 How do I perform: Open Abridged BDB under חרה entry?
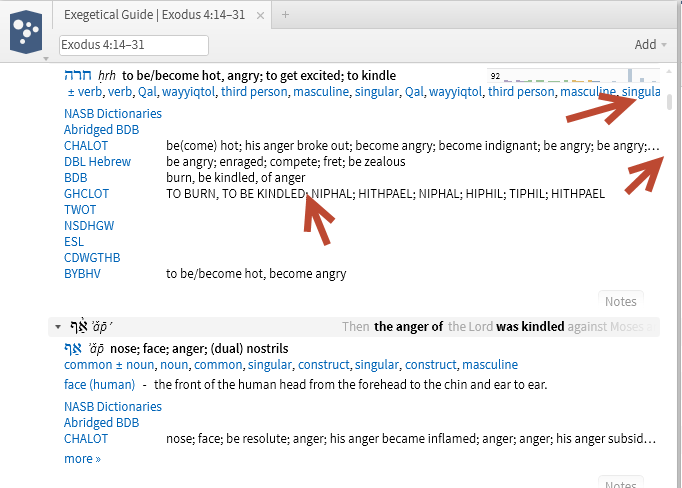point(101,130)
